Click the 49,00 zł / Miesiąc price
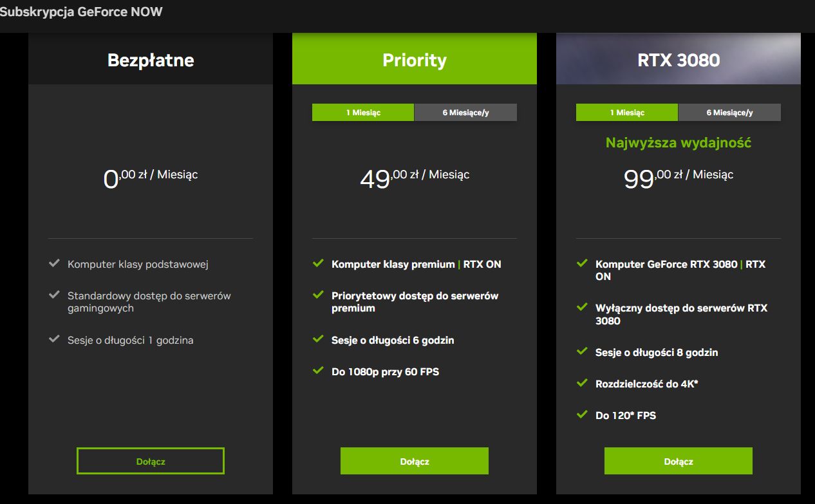The height and width of the screenshot is (504, 815). click(x=415, y=178)
